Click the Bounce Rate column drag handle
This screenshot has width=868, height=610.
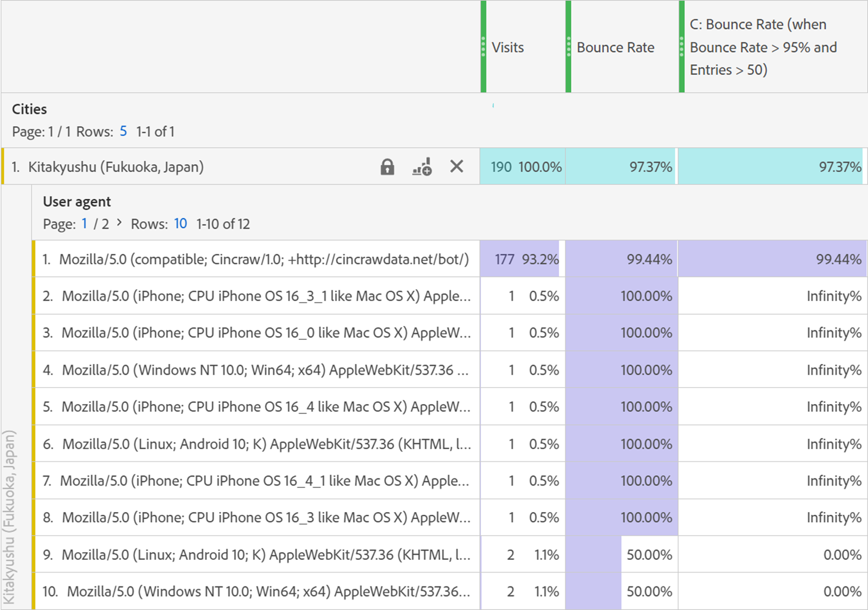[569, 47]
